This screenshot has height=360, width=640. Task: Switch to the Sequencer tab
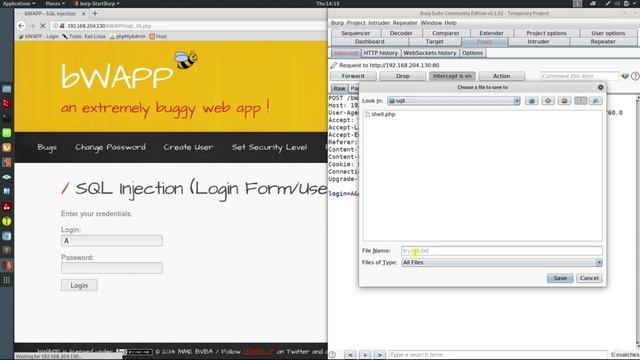(x=356, y=33)
